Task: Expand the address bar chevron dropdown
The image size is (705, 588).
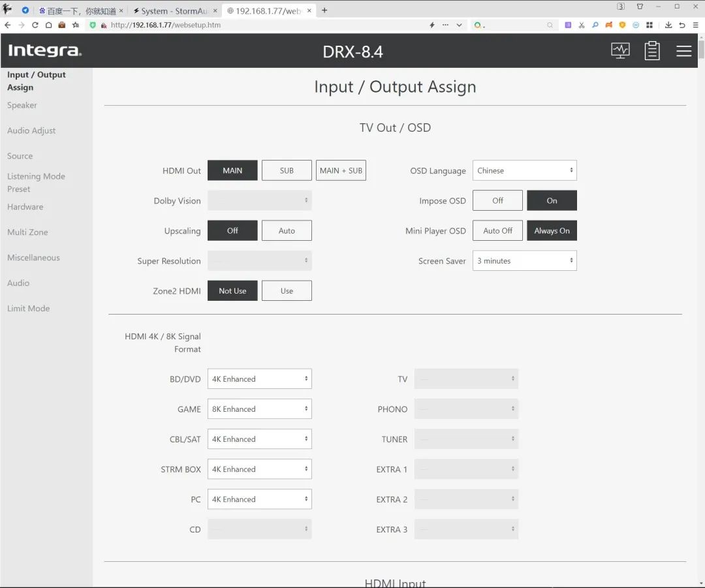Action: pyautogui.click(x=459, y=25)
